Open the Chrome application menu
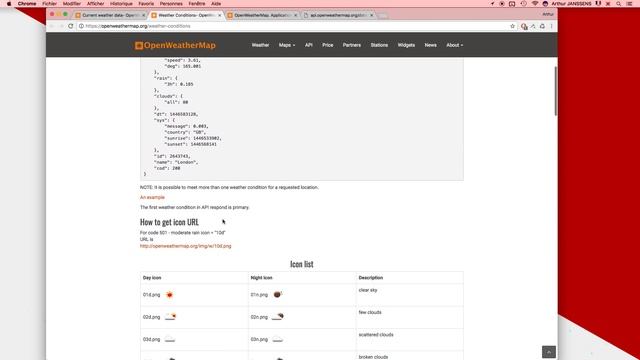The height and width of the screenshot is (360, 640). [x=27, y=4]
